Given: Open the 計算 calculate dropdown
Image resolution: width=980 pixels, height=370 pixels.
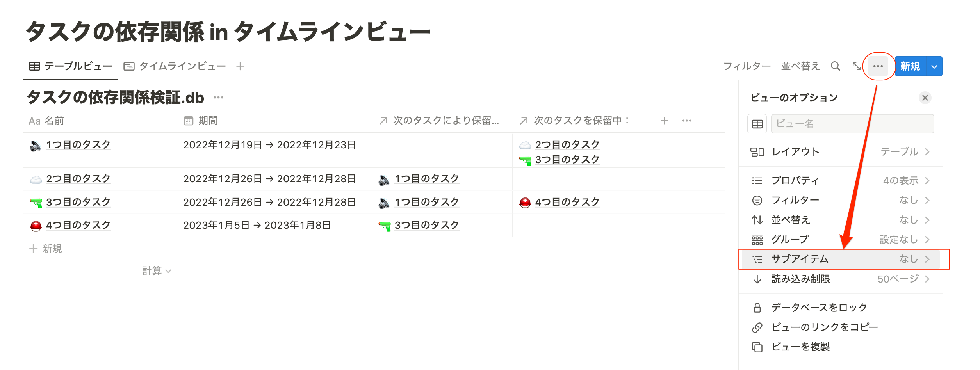Looking at the screenshot, I should (156, 271).
